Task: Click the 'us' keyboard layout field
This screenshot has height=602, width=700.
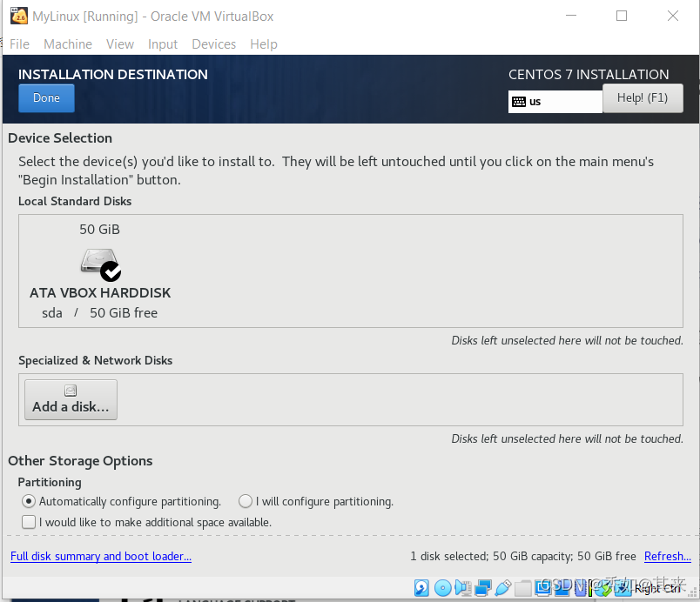Action: tap(555, 102)
